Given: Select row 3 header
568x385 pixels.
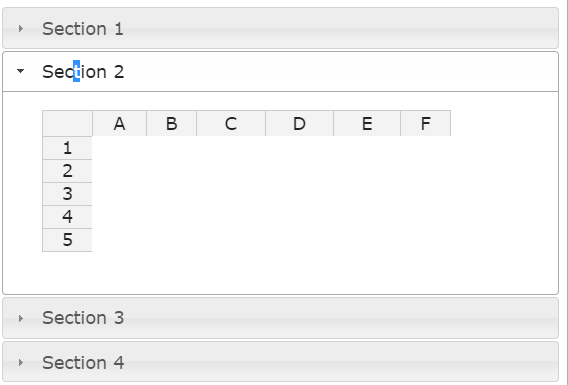Looking at the screenshot, I should click(67, 194).
